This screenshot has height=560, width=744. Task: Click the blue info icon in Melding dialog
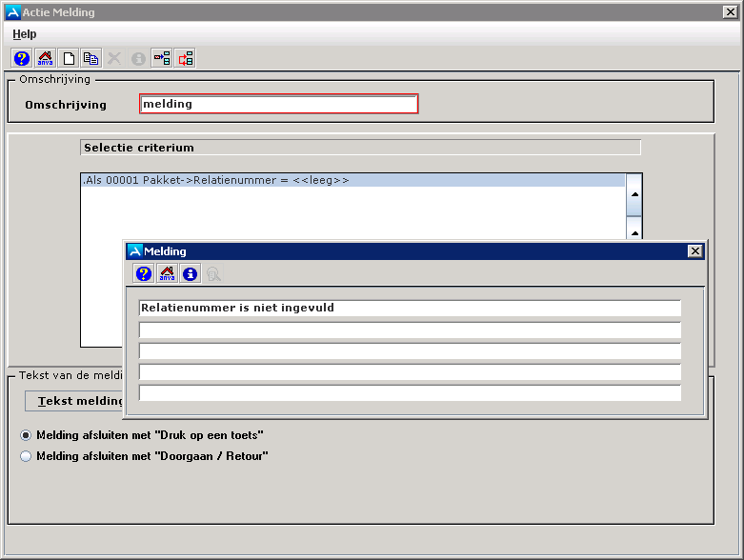pyautogui.click(x=190, y=274)
